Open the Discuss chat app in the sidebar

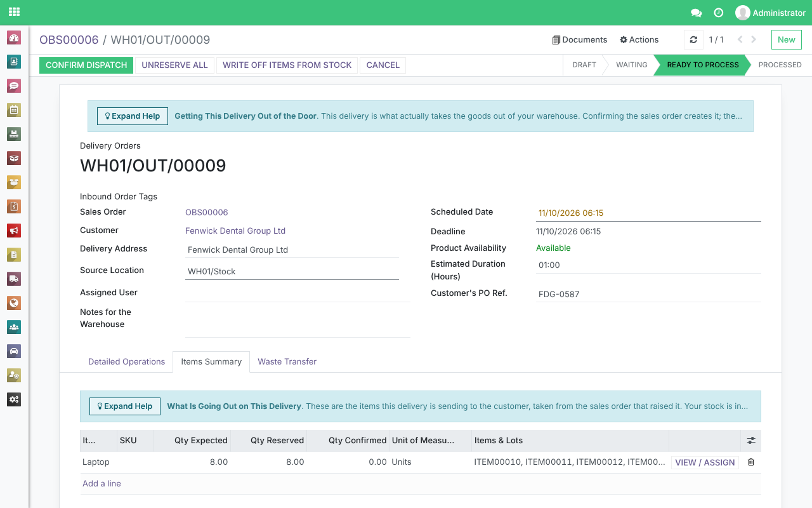[14, 86]
